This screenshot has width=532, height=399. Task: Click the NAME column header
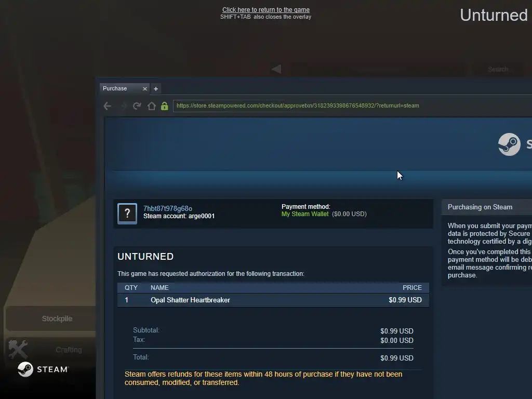pos(159,288)
